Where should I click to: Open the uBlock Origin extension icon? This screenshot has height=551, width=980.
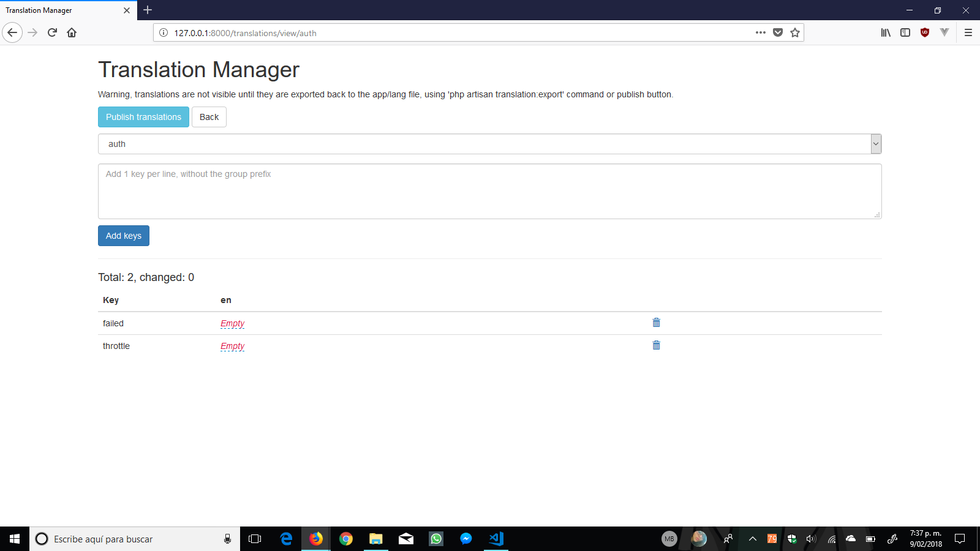coord(925,32)
